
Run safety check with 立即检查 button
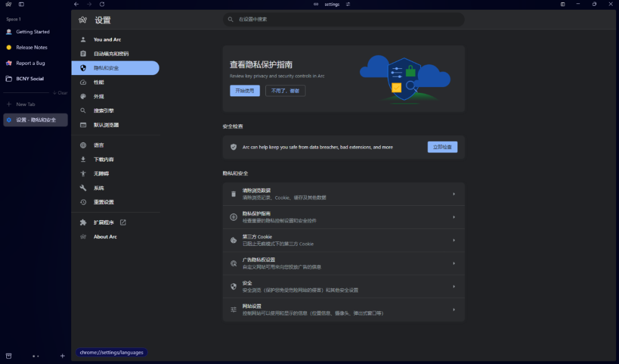pyautogui.click(x=442, y=147)
